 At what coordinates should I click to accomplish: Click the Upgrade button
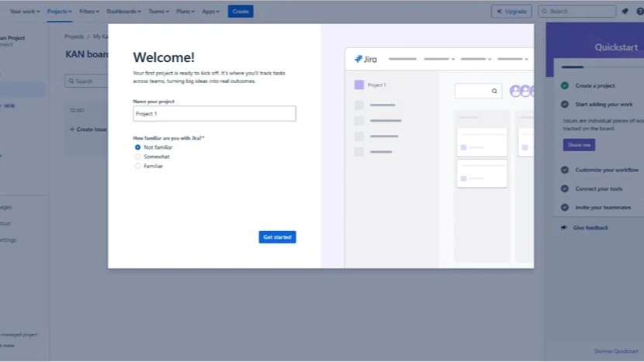point(511,12)
